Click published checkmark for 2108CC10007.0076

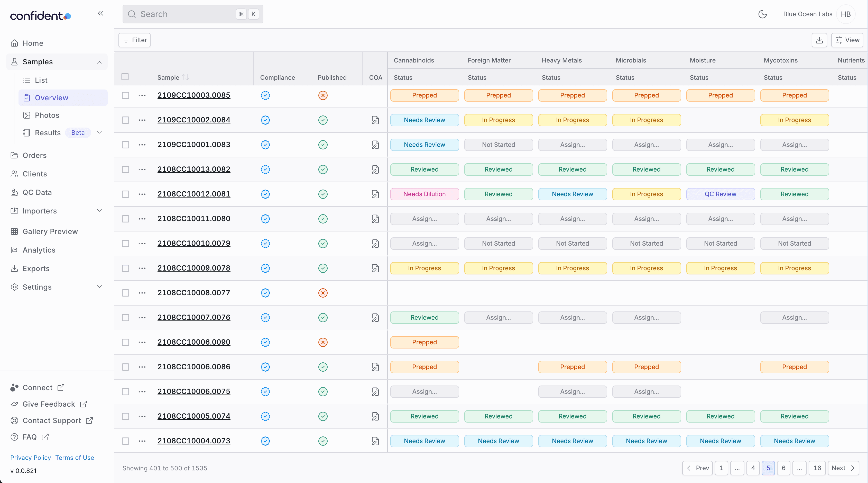coord(323,317)
